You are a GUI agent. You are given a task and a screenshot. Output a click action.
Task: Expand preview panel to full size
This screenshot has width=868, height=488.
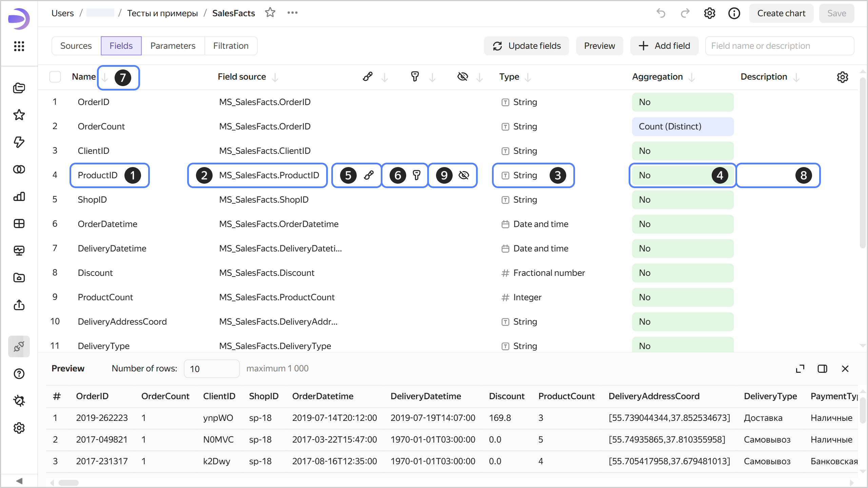800,369
